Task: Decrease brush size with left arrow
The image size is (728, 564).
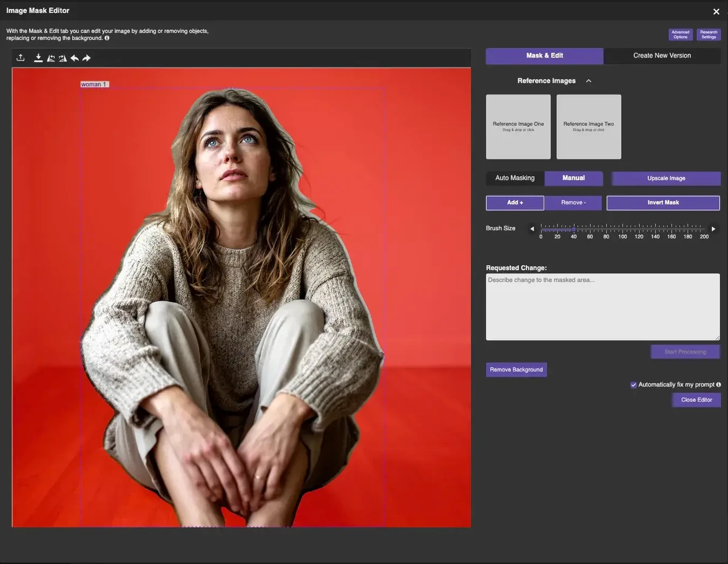Action: coord(532,229)
